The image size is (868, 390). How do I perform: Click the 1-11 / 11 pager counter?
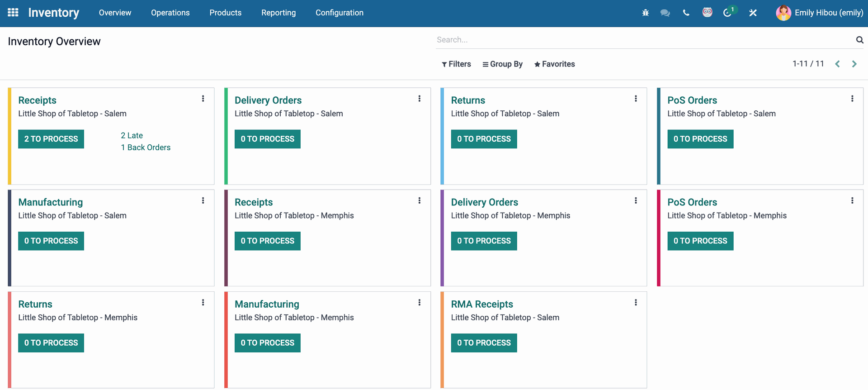click(808, 64)
